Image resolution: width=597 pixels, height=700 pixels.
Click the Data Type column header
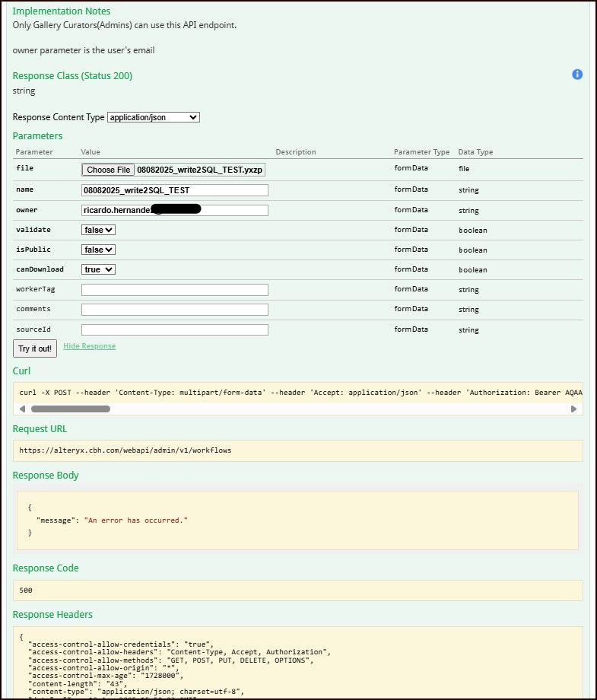[475, 151]
